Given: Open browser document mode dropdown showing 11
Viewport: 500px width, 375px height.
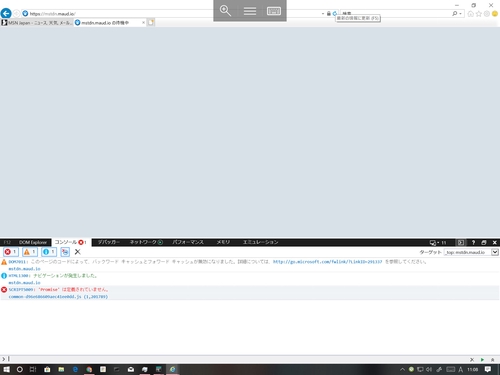Looking at the screenshot, I should click(438, 243).
